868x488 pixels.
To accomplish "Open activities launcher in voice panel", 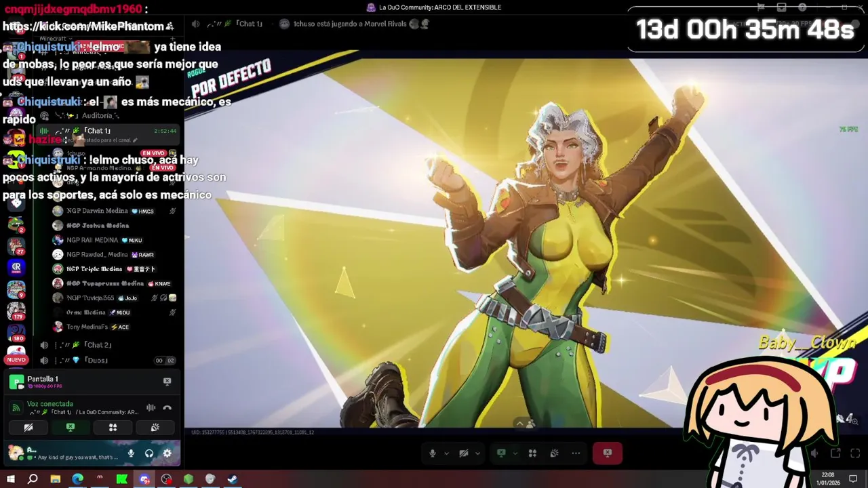I will point(113,428).
